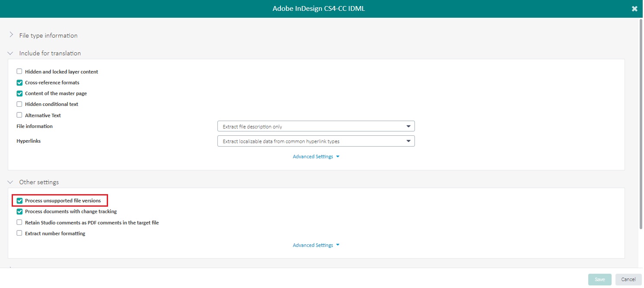Enable Retain Studio comments as PDF comments
The height and width of the screenshot is (288, 644).
(x=19, y=222)
